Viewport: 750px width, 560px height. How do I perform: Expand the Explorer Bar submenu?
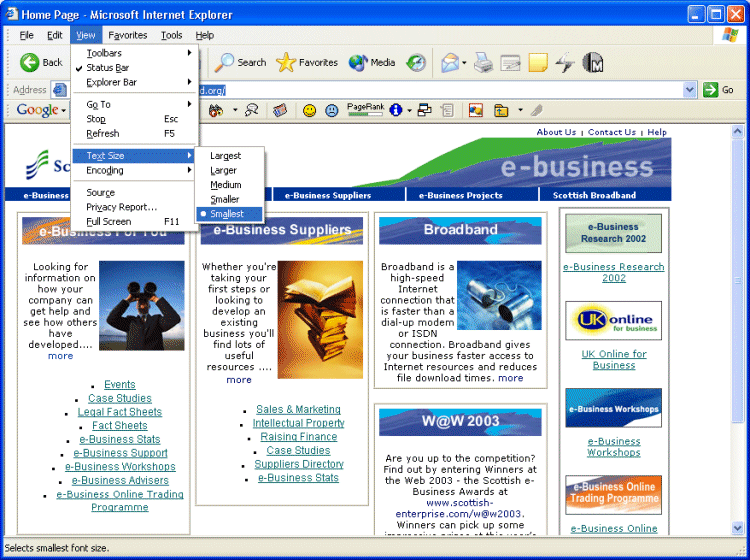pyautogui.click(x=134, y=82)
